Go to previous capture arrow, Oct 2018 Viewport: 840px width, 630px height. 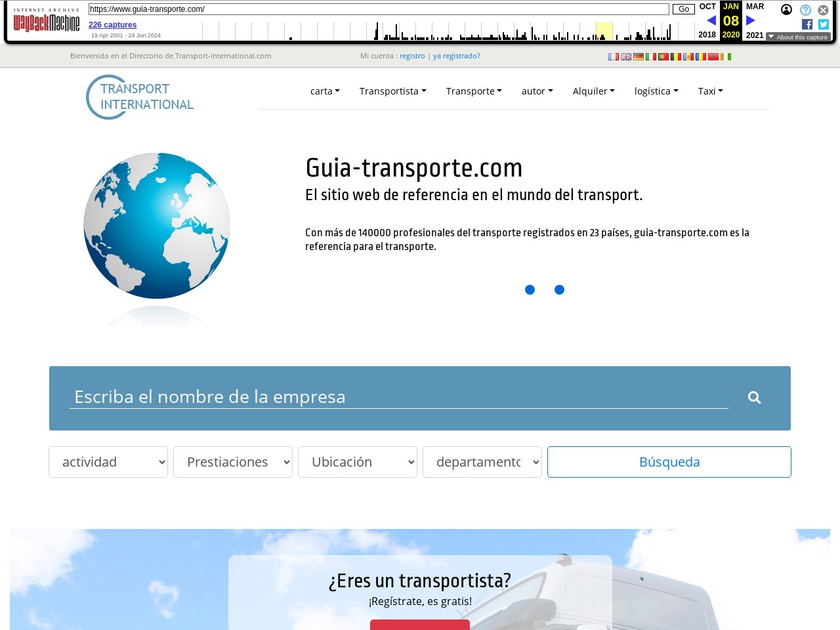point(711,20)
